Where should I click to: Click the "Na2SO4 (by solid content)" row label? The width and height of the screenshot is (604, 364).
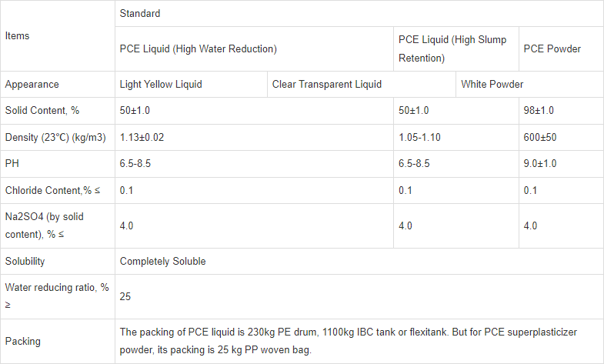click(x=45, y=225)
